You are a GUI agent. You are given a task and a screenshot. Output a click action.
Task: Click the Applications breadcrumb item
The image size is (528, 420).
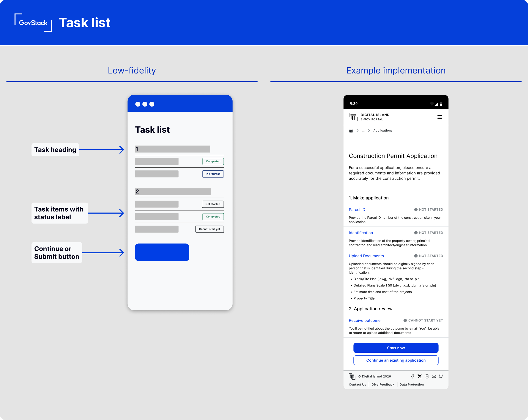click(x=382, y=131)
